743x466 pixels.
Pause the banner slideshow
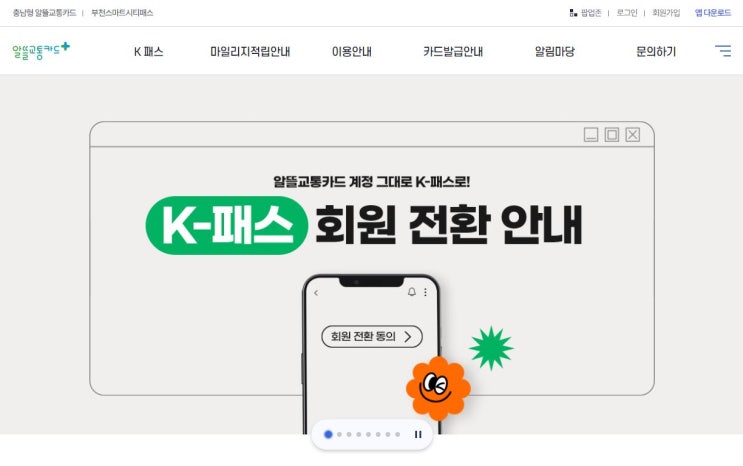coord(418,434)
